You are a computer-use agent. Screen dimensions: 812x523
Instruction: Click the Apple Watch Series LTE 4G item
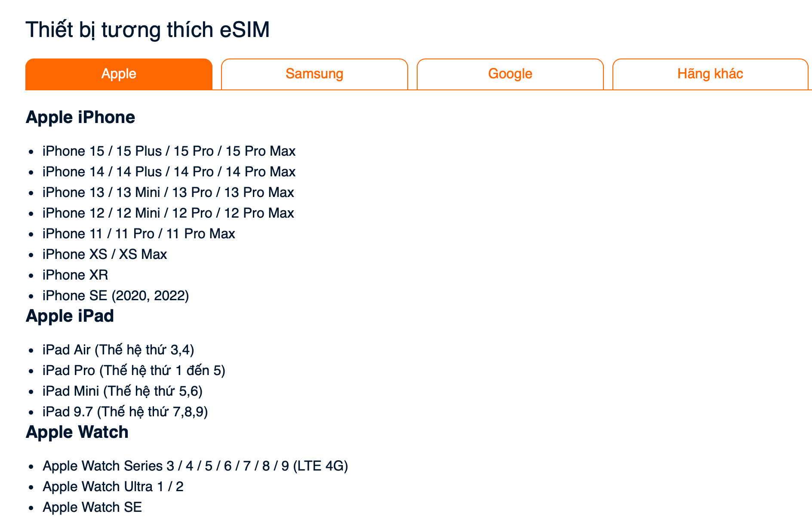(195, 466)
